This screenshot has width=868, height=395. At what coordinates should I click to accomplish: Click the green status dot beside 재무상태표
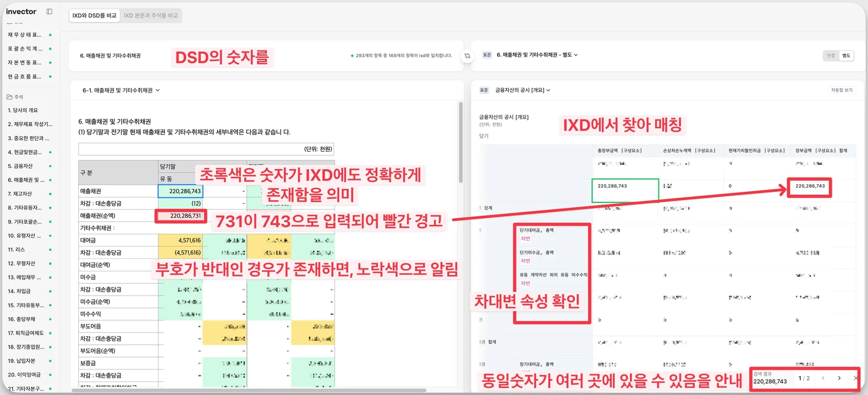coord(50,35)
